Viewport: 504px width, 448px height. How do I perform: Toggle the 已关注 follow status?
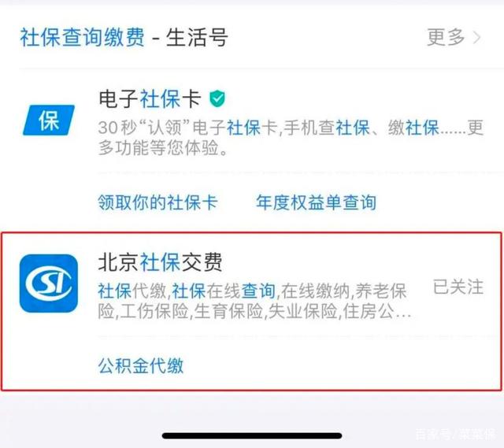click(x=458, y=287)
